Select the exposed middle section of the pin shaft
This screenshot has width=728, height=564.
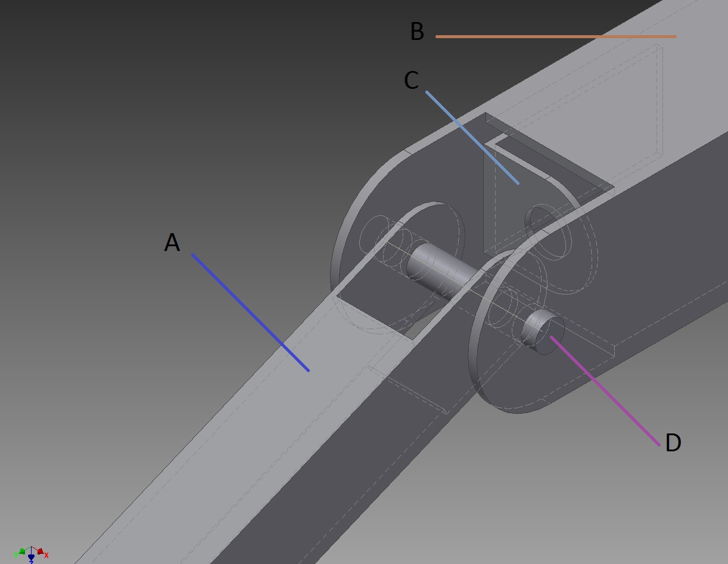pyautogui.click(x=441, y=270)
